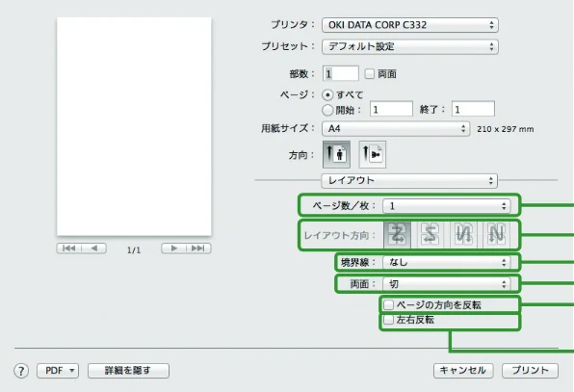
Task: Open the 境界線 なし dropdown
Action: coord(446,262)
